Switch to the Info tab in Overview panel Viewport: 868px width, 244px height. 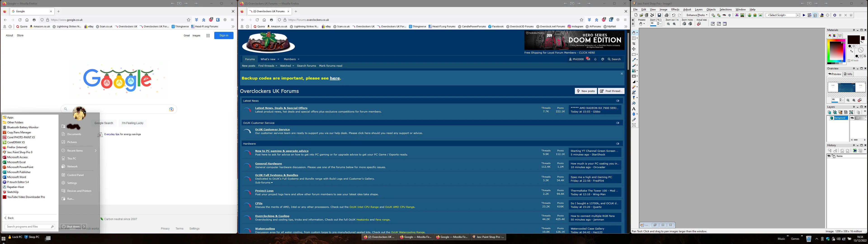(848, 74)
